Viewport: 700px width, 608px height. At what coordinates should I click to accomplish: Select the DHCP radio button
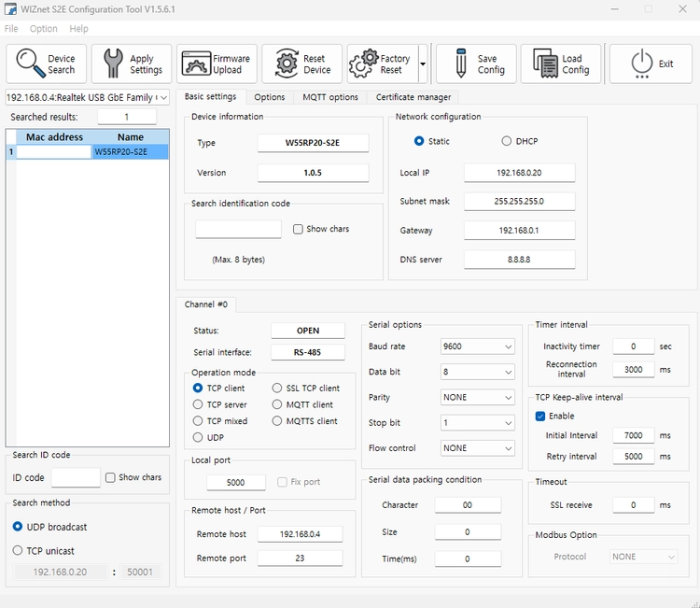507,141
